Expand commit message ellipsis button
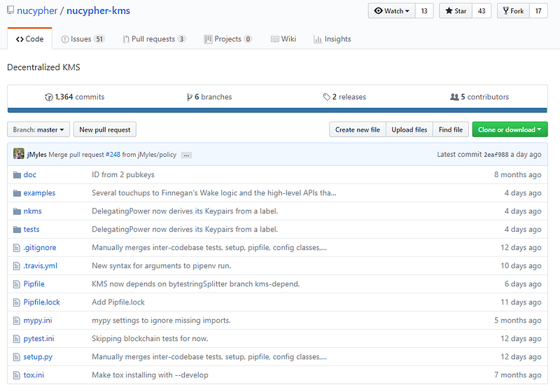The width and height of the screenshot is (560, 392). pos(186,155)
